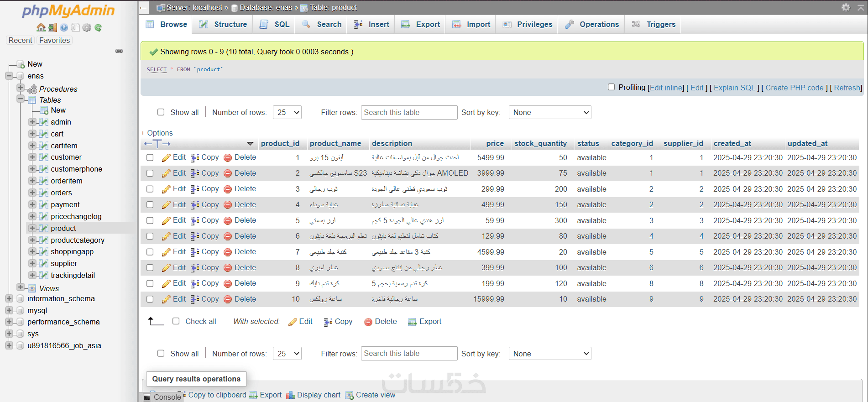Click the Edit inline link
This screenshot has width=868, height=402.
(x=667, y=88)
